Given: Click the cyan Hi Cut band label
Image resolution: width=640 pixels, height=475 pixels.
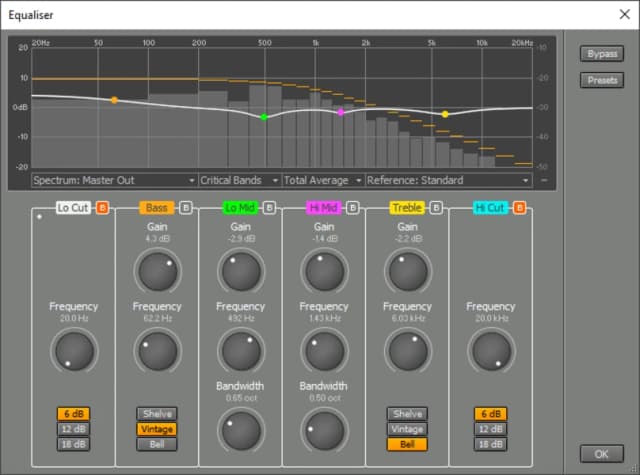Looking at the screenshot, I should coord(490,208).
